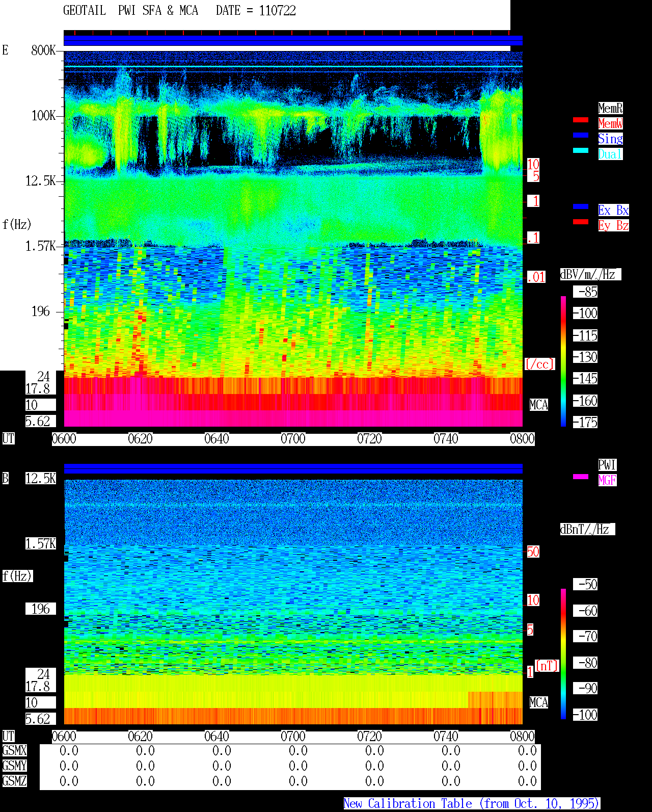Click the New Calibration Table link
This screenshot has height=812, width=652.
(472, 804)
